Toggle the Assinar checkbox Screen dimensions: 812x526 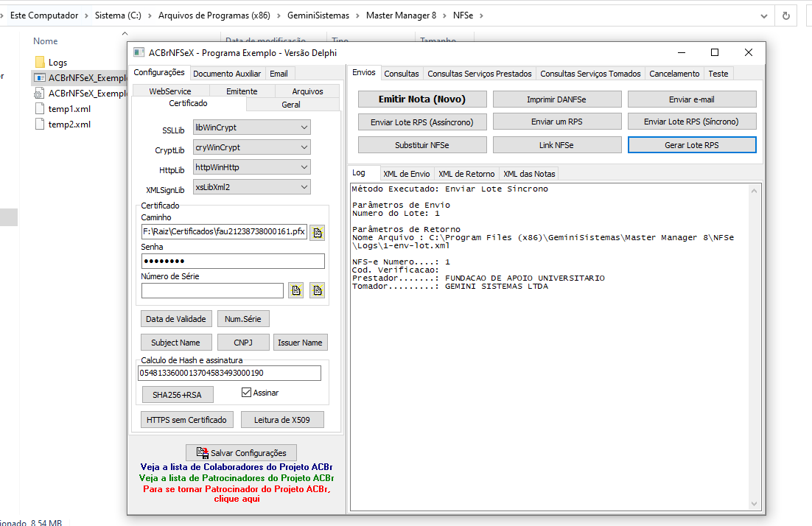[247, 393]
